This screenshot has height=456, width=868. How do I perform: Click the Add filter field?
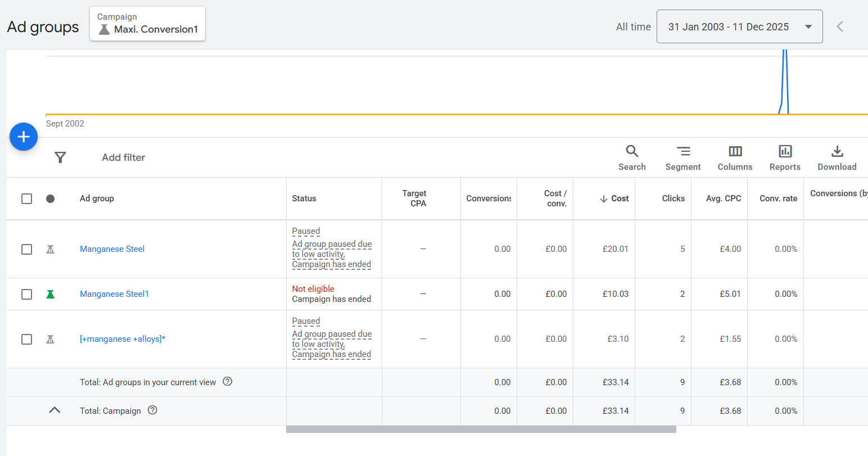tap(124, 157)
